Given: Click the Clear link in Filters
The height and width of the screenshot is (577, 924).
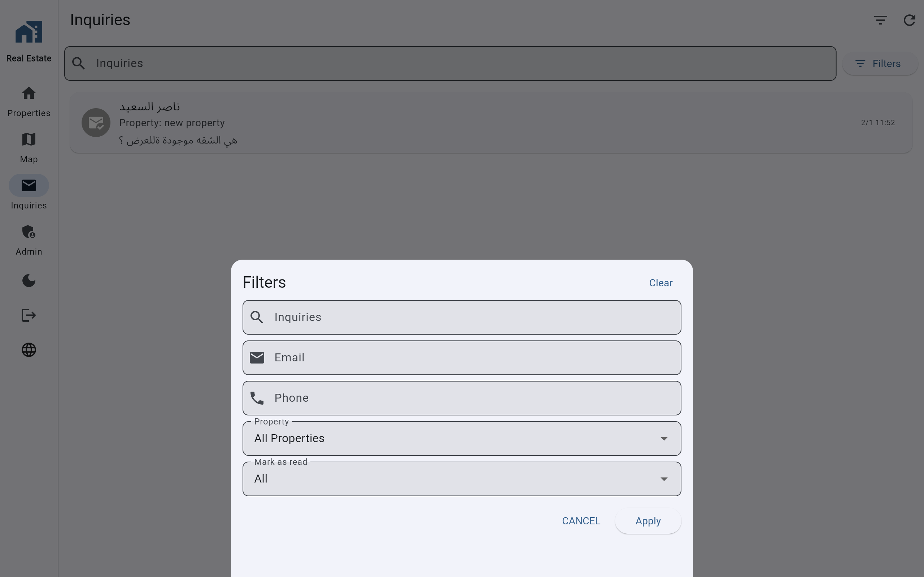Looking at the screenshot, I should (x=660, y=283).
